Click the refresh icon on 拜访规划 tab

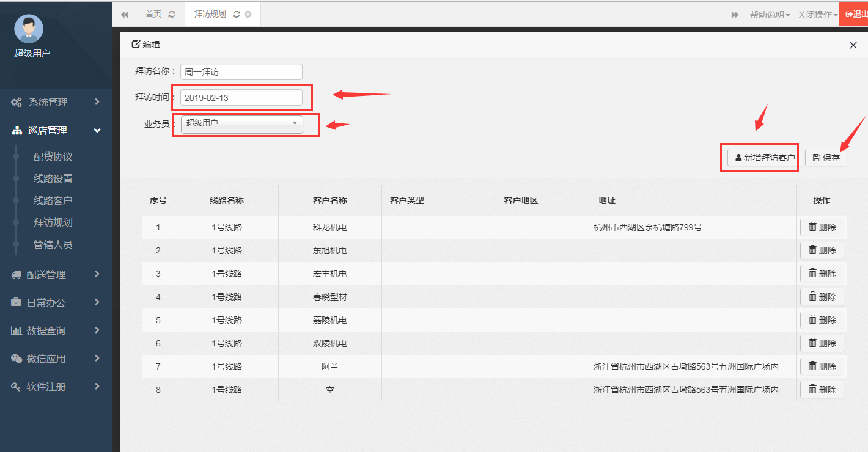coord(237,14)
